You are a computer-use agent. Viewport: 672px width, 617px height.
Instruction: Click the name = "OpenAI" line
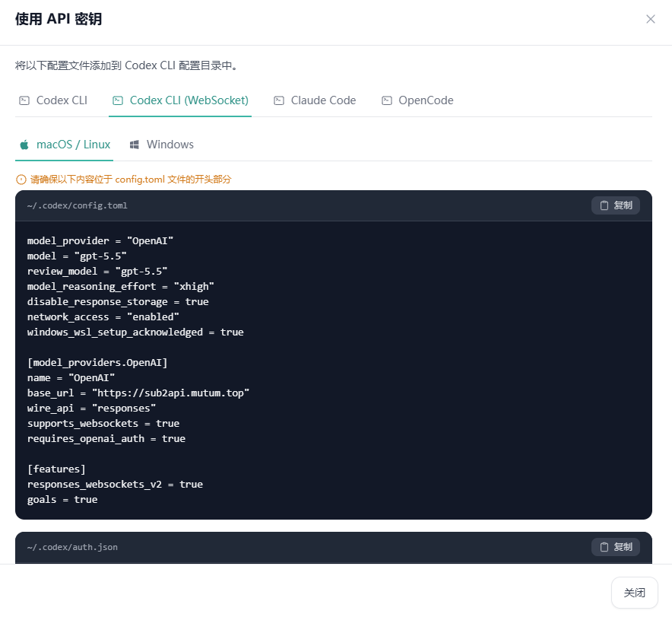click(x=71, y=378)
